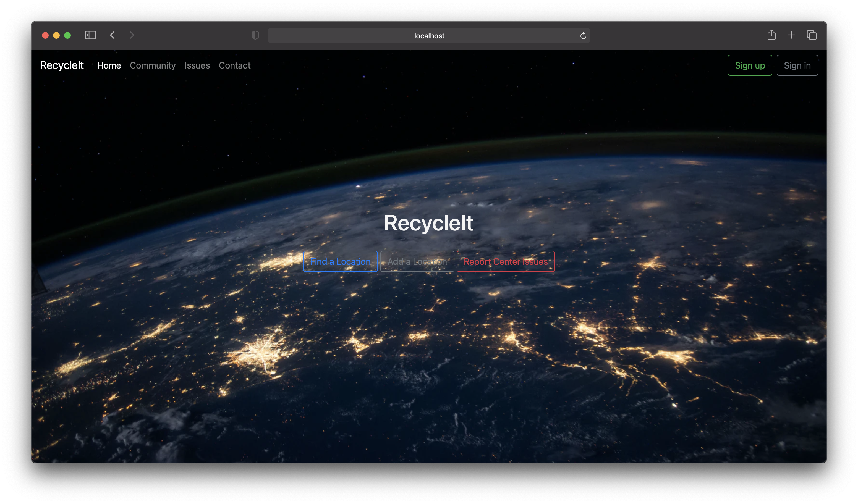Open a new tab with the plus icon
The image size is (858, 504).
coord(791,35)
